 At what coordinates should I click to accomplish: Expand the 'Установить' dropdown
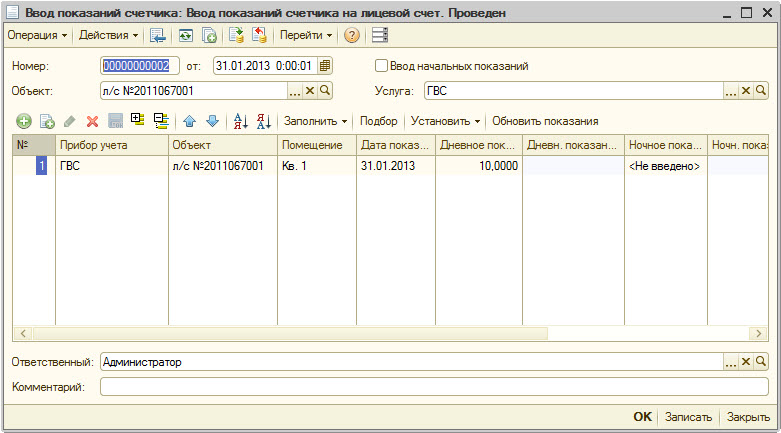pos(445,121)
